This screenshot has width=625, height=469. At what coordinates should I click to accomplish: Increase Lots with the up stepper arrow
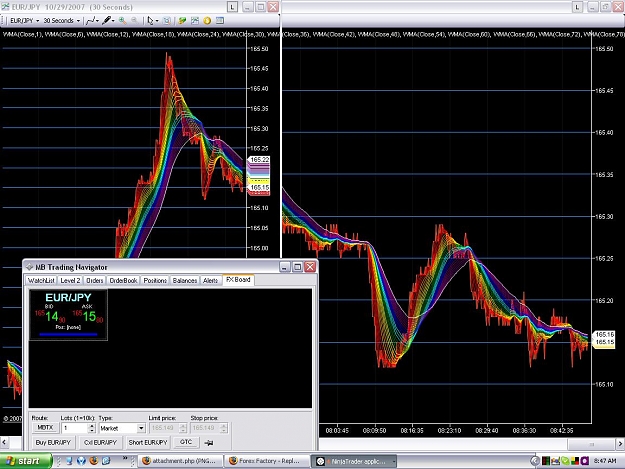(92, 426)
